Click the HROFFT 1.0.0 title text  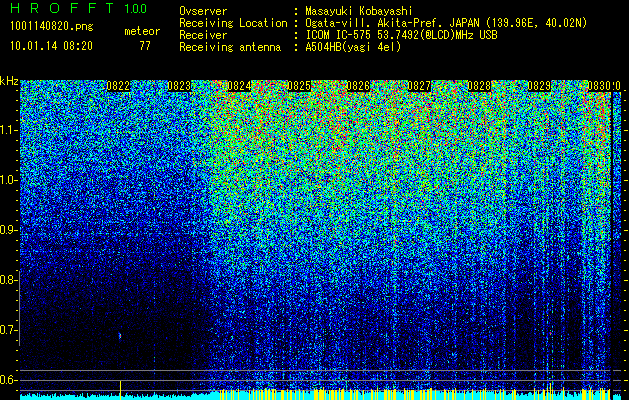tap(79, 8)
